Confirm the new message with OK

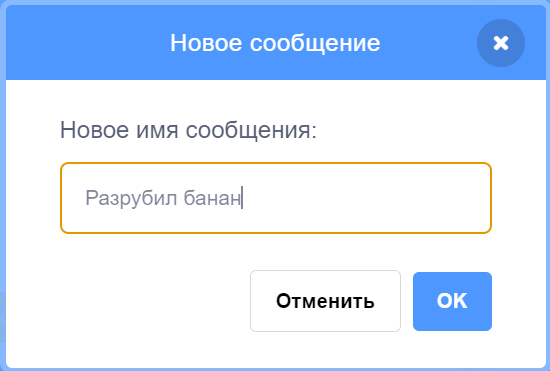(452, 301)
